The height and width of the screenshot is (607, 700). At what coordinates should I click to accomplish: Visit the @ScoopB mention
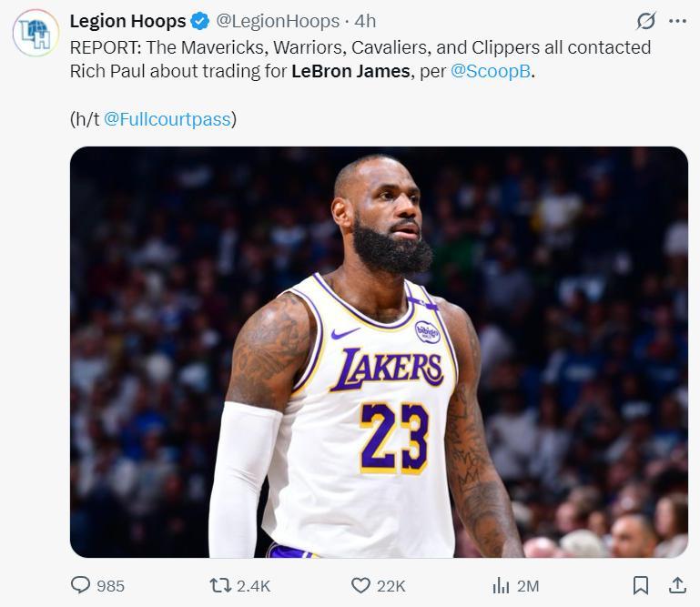[x=491, y=71]
